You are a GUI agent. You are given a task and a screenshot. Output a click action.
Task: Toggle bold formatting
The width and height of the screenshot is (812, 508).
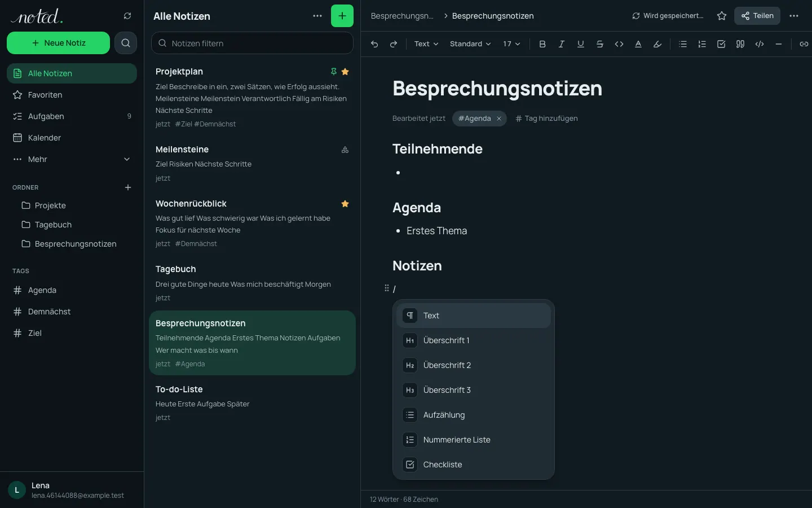(542, 44)
